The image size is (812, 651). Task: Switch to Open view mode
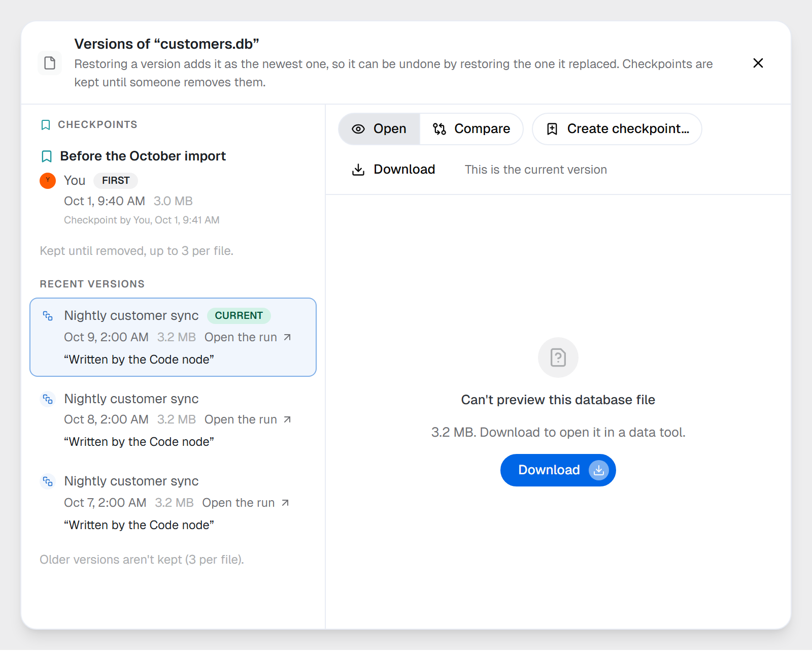click(379, 129)
